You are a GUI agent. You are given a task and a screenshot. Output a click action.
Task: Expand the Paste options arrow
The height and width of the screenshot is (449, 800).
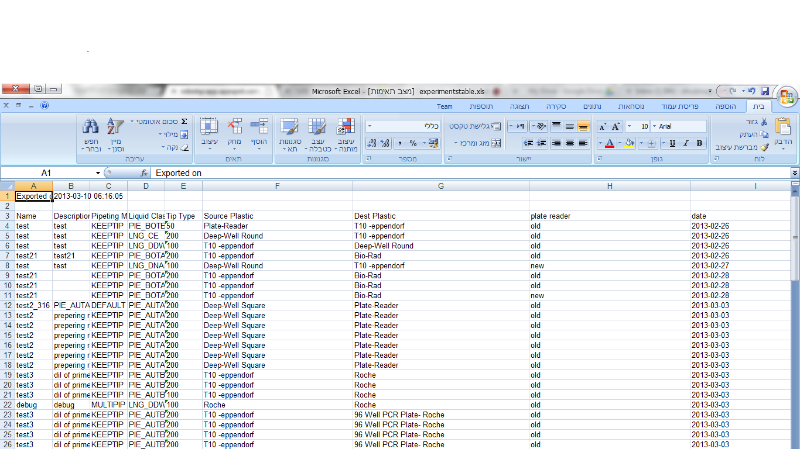pos(783,148)
